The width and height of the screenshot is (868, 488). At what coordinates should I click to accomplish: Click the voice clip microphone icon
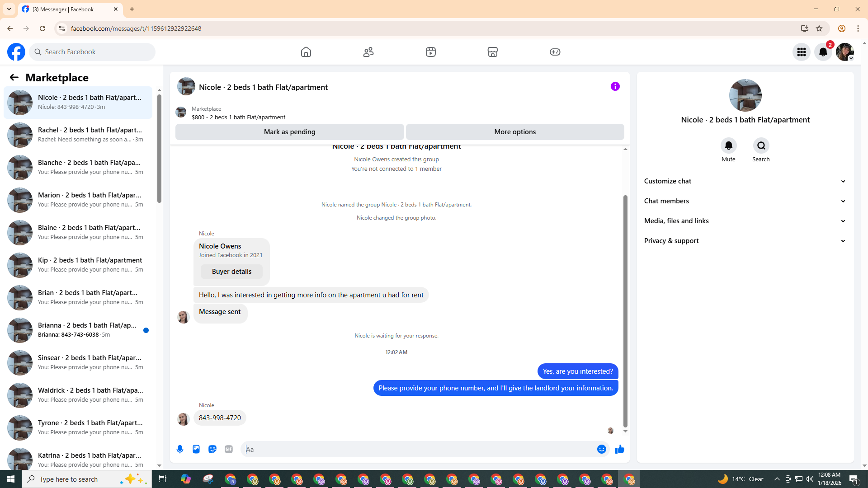180,449
